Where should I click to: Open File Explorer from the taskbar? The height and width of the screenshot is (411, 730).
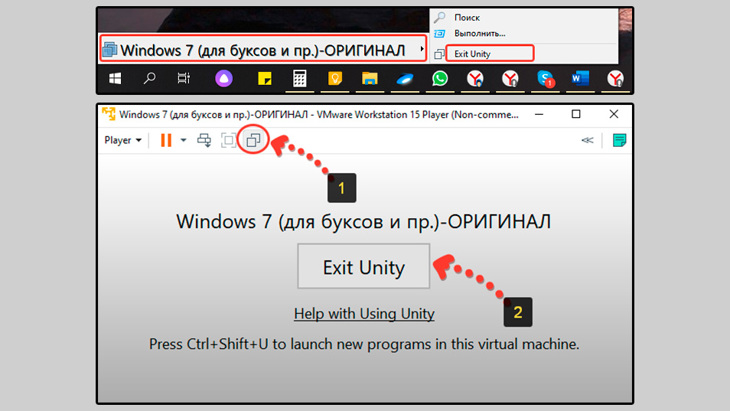pyautogui.click(x=370, y=79)
